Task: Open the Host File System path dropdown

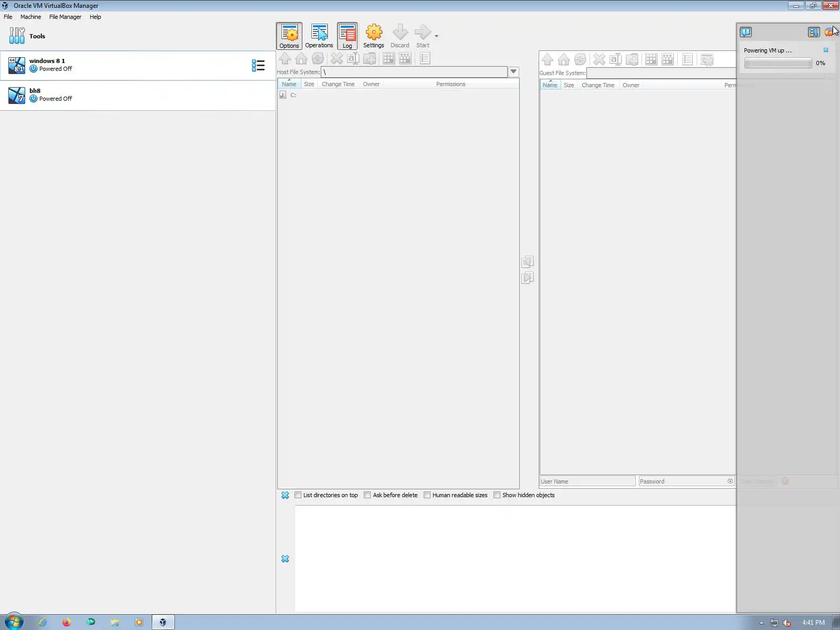Action: pyautogui.click(x=514, y=72)
